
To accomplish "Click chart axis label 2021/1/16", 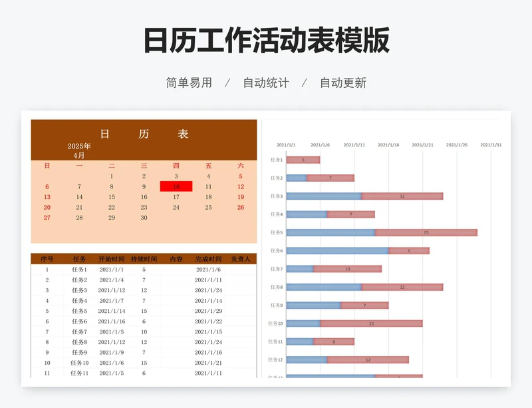I will click(388, 144).
